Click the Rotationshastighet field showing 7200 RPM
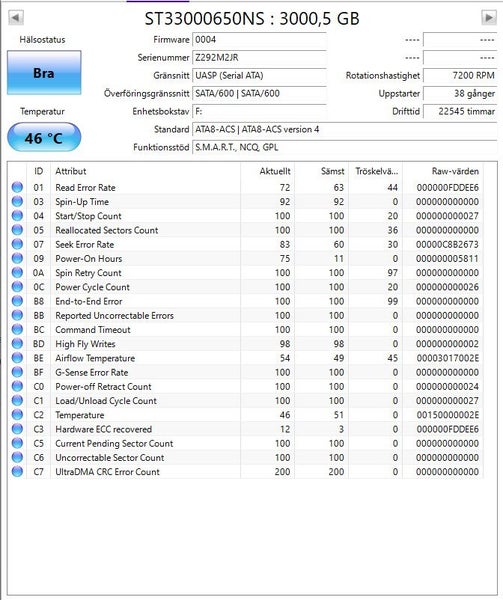Viewport: 503px width, 600px height. click(460, 75)
